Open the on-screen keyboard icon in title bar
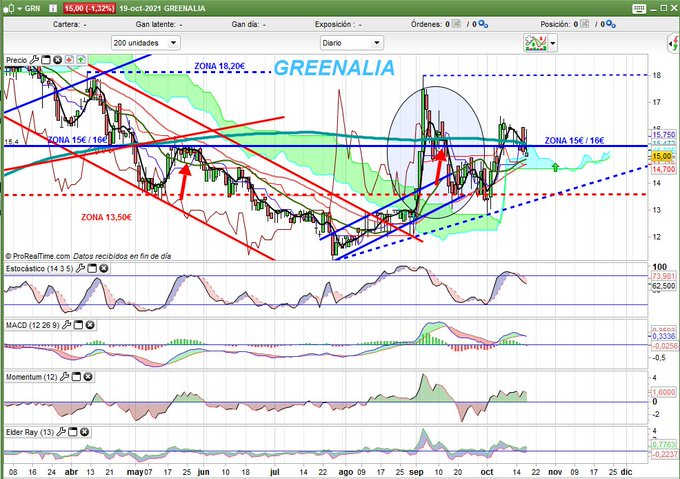 (x=639, y=8)
